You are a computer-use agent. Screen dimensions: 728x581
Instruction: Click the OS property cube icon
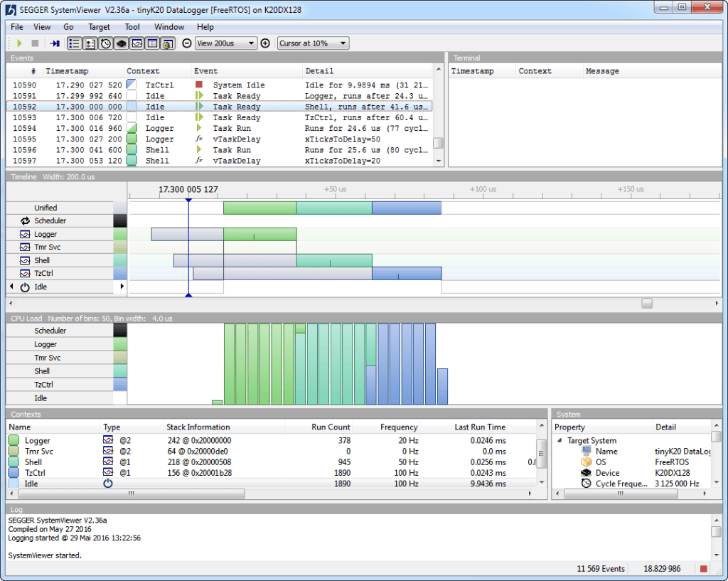[x=587, y=462]
